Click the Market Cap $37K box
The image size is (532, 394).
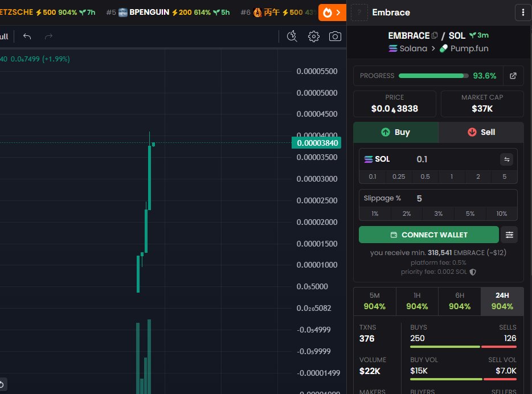482,104
